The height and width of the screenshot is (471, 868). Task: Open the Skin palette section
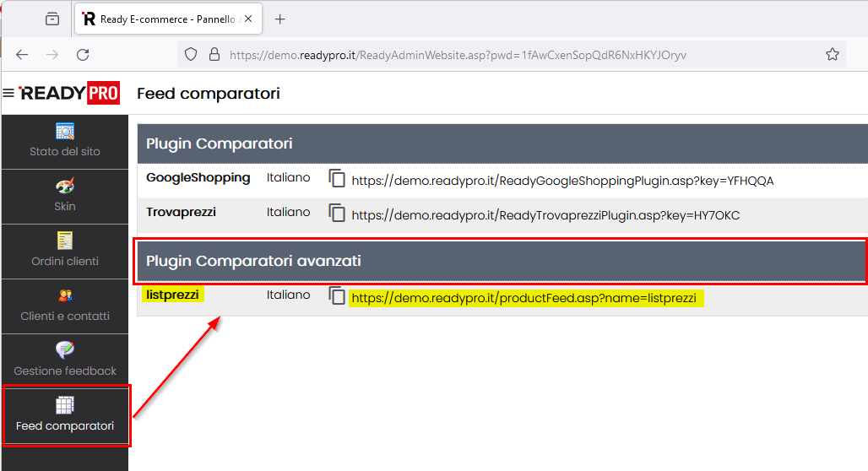[65, 197]
